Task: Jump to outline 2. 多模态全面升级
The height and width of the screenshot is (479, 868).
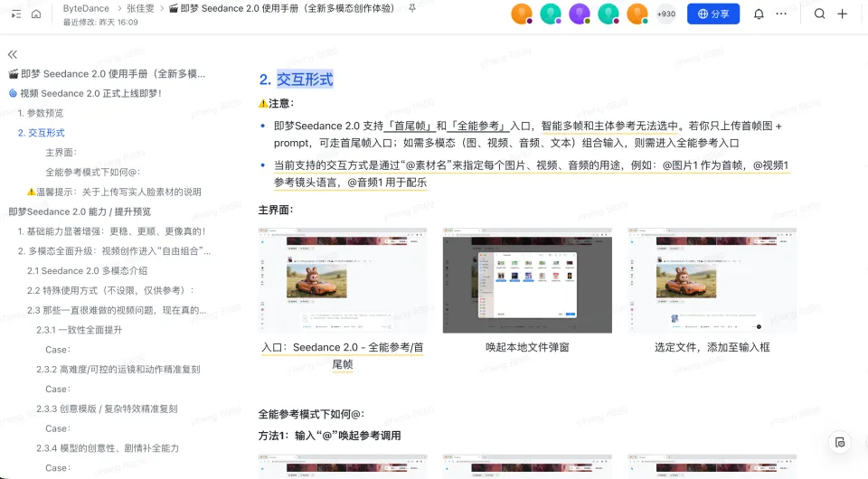Action: click(114, 251)
